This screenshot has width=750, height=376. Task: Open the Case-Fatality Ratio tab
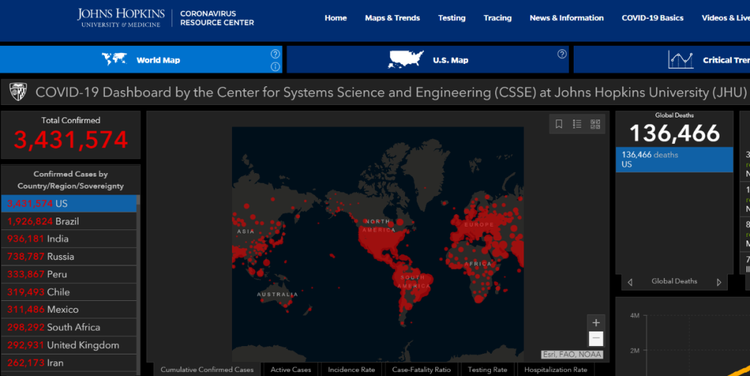tap(421, 370)
